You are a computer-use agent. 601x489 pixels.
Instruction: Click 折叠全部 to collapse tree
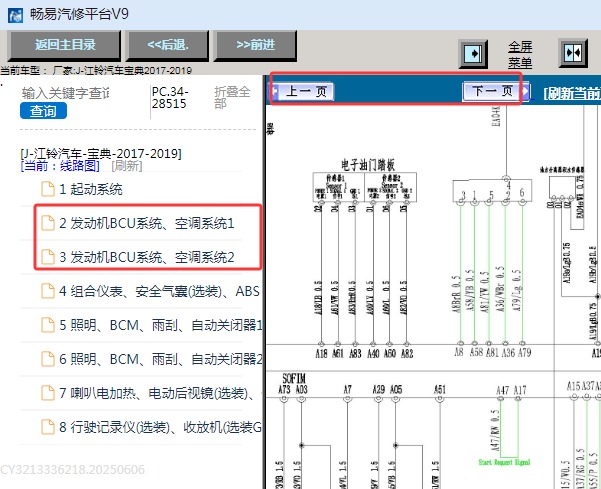click(x=232, y=97)
